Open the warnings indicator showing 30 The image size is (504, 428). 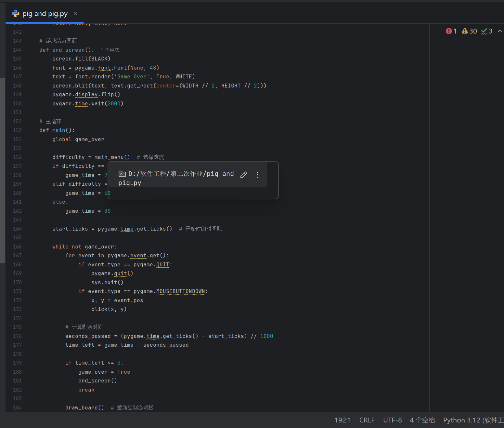click(x=469, y=31)
